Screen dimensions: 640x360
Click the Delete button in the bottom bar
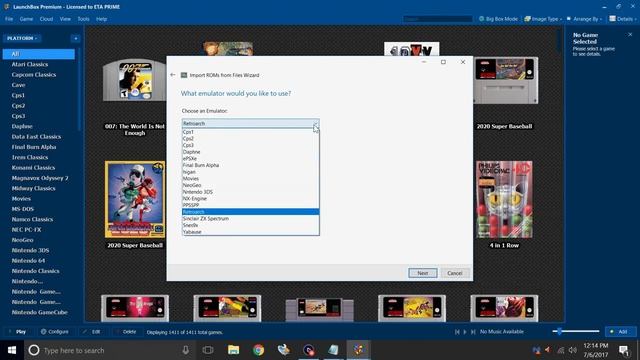(x=126, y=332)
